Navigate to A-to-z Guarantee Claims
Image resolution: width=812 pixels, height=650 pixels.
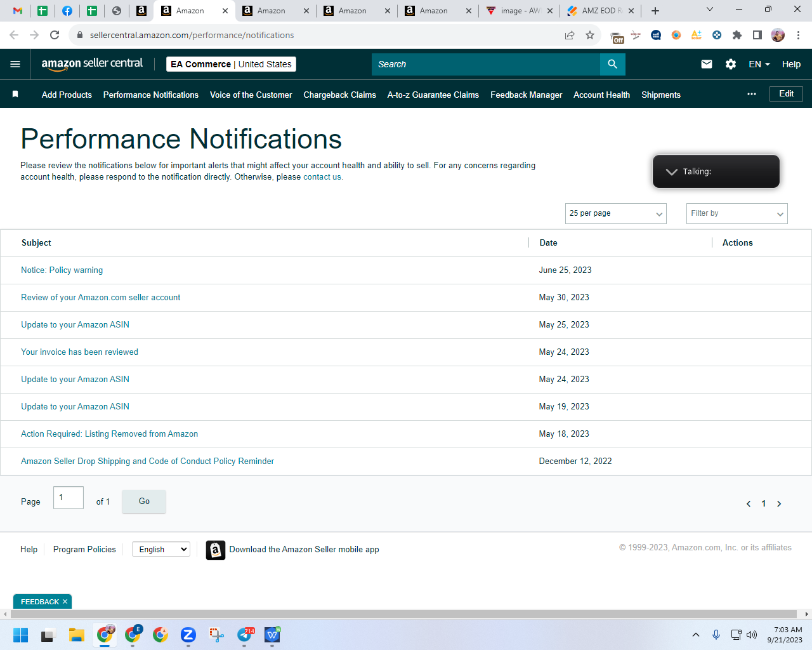[433, 95]
